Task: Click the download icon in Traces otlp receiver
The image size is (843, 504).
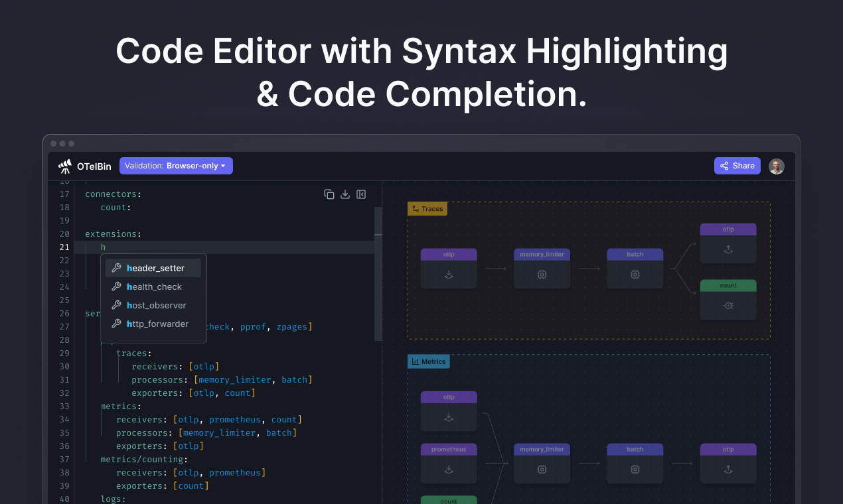Action: 449,275
